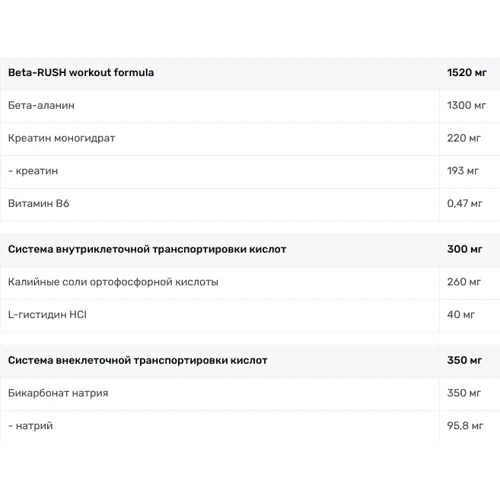Image resolution: width=500 pixels, height=500 pixels.
Task: Click the Beta-RUSH workout formula header row
Action: (250, 73)
